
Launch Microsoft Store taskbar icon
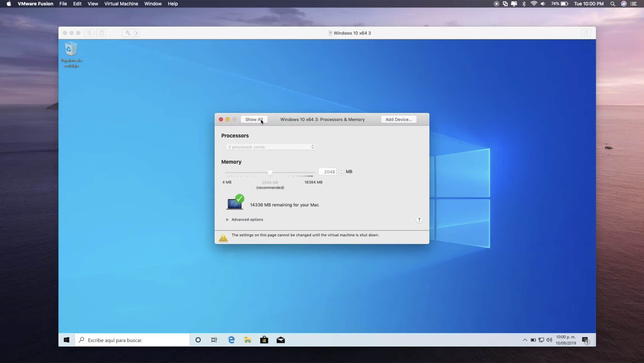[x=264, y=340]
